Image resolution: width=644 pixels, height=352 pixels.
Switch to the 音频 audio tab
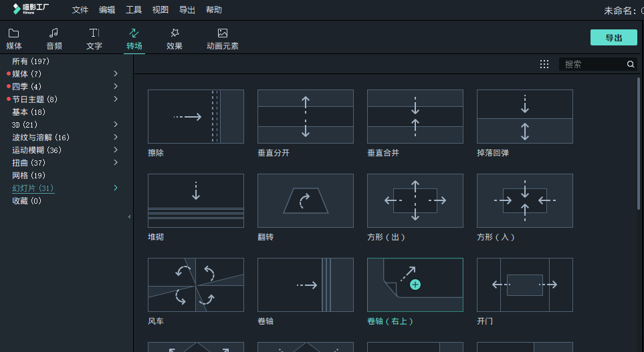click(x=53, y=39)
